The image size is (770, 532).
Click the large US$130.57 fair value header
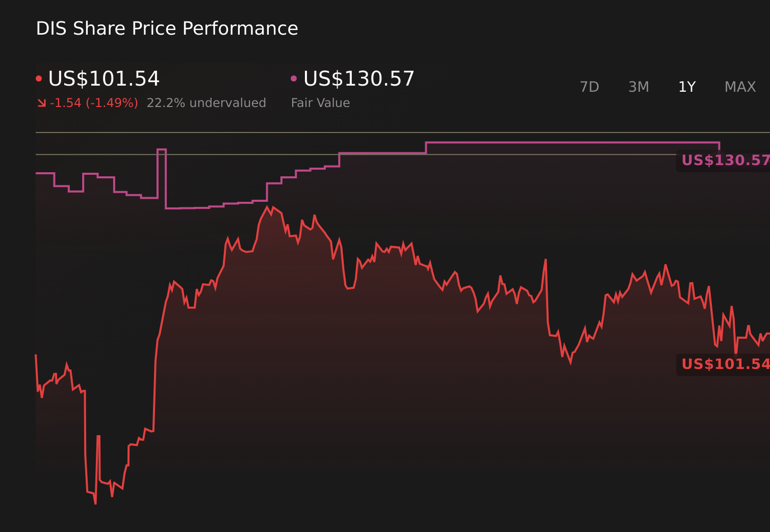click(x=359, y=79)
